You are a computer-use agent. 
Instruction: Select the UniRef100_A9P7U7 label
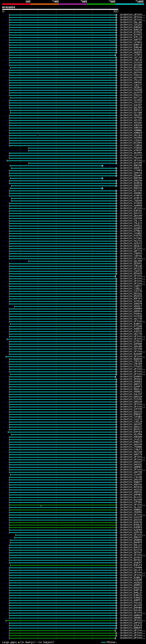[131, 40]
